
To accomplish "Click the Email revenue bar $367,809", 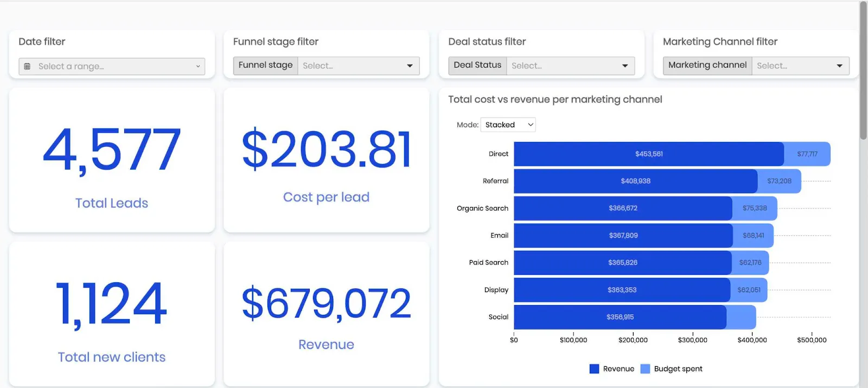I will [x=623, y=235].
